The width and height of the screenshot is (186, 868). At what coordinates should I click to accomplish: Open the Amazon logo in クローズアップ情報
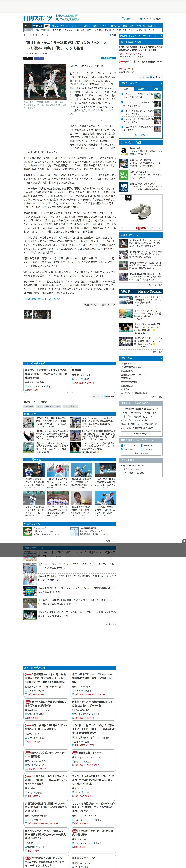[124, 151]
